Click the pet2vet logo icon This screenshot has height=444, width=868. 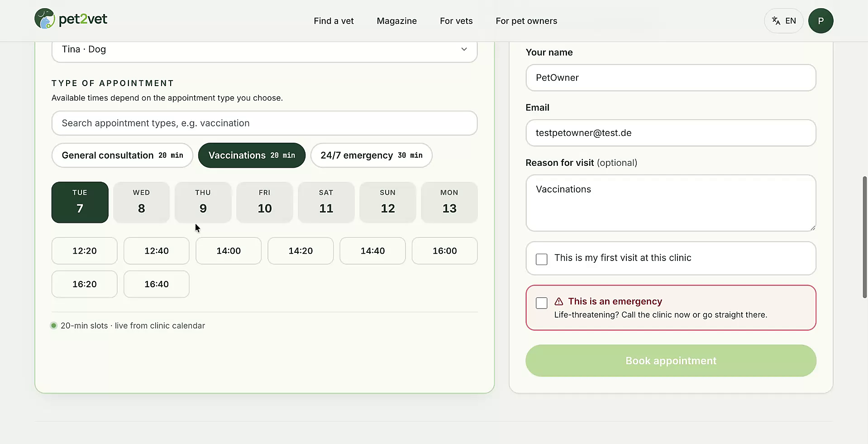pyautogui.click(x=44, y=19)
